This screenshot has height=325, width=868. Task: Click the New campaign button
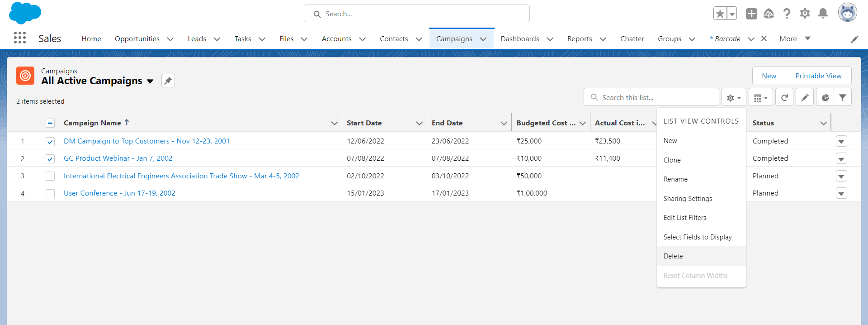tap(769, 76)
